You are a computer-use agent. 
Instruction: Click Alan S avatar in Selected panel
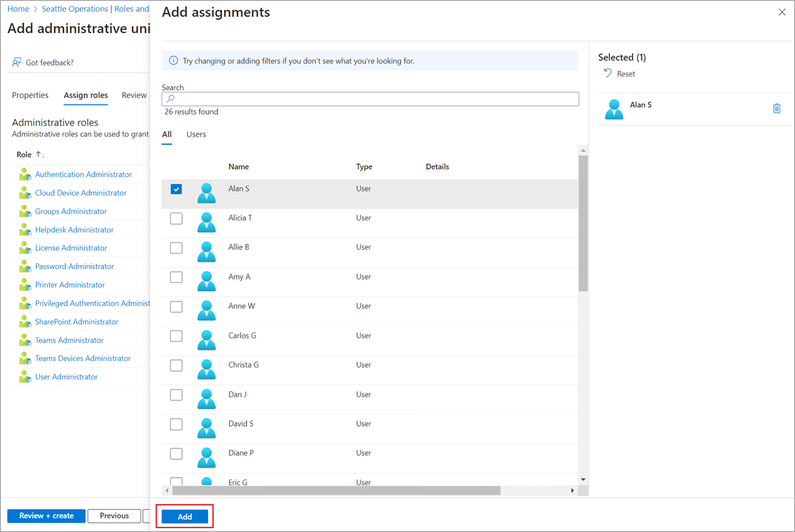(x=615, y=109)
